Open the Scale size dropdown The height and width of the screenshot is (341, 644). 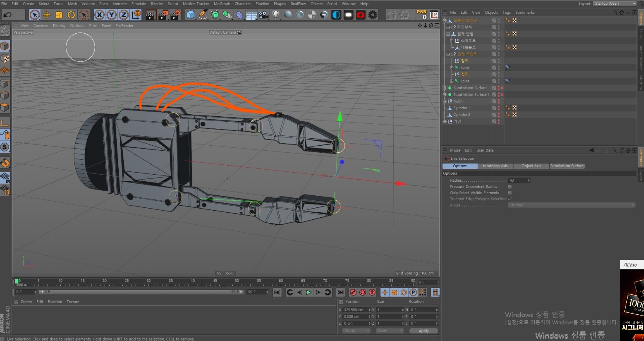(x=390, y=331)
